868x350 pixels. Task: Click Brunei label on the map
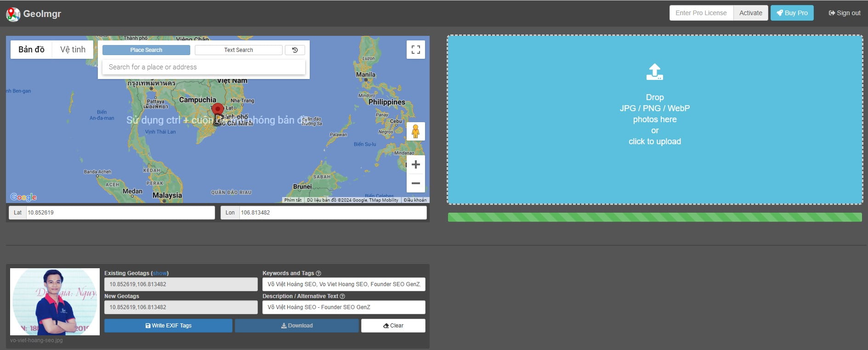[302, 186]
